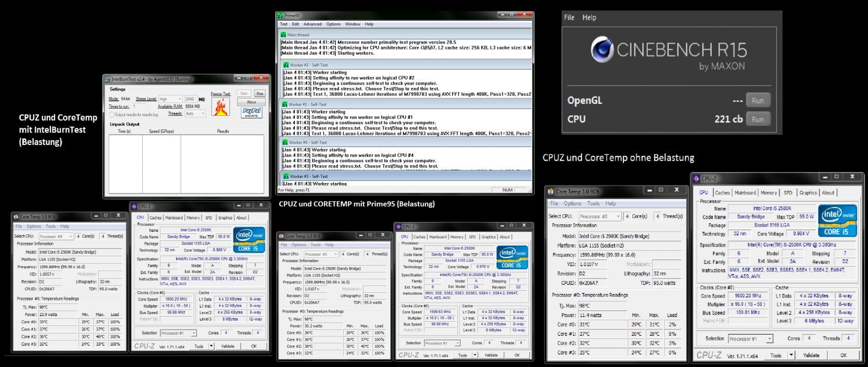Click title icon of Core Temp showing 11.4 watts
868x367 pixels.
coord(551,192)
